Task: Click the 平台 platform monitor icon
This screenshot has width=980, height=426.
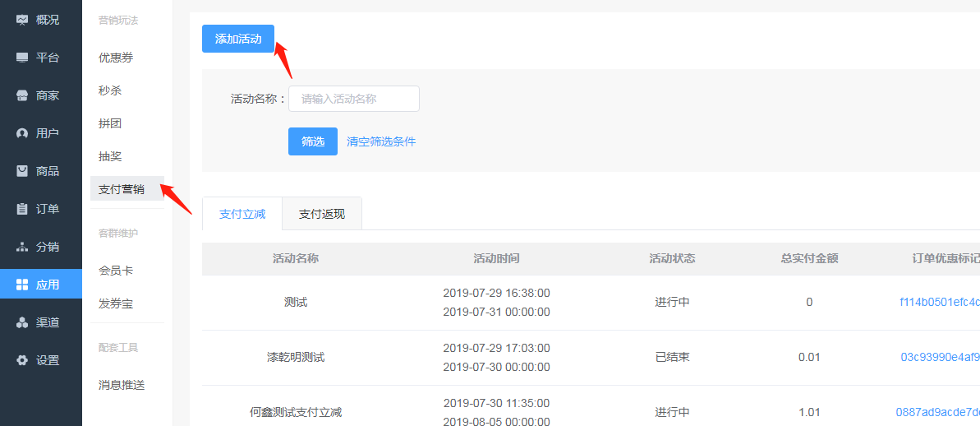Action: [22, 58]
